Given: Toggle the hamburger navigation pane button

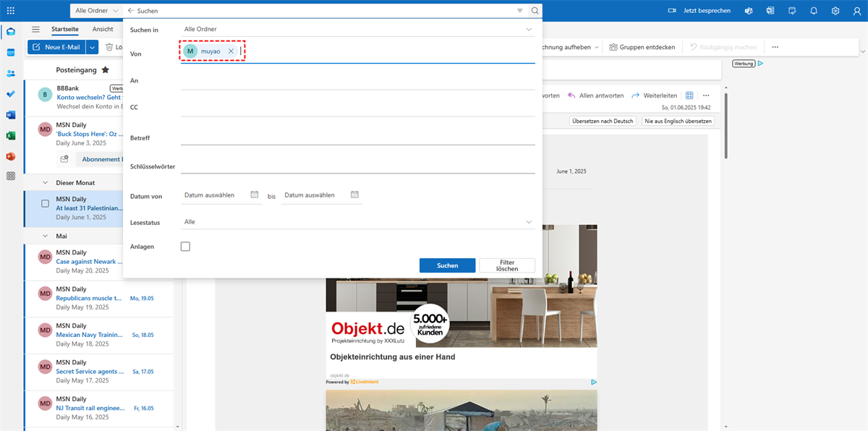Looking at the screenshot, I should tap(35, 29).
